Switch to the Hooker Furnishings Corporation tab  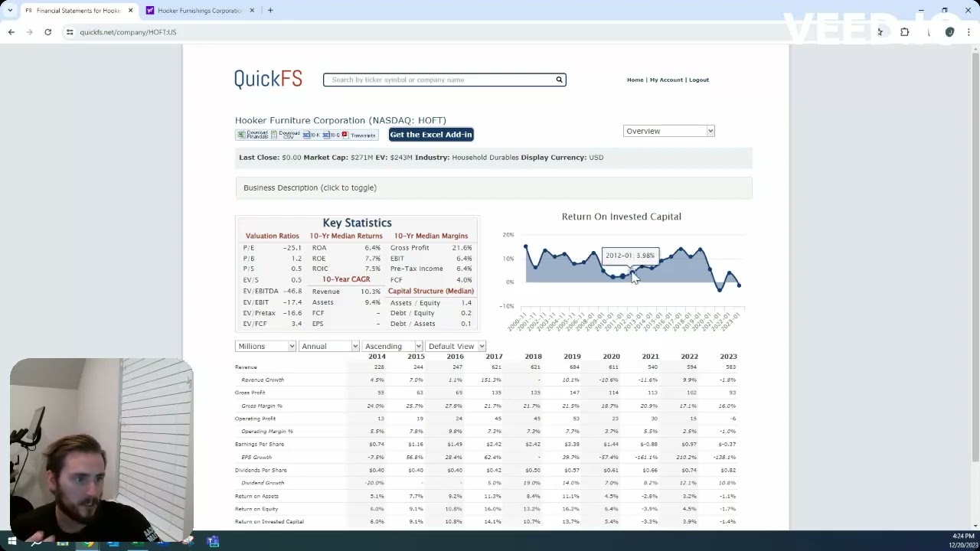(199, 11)
